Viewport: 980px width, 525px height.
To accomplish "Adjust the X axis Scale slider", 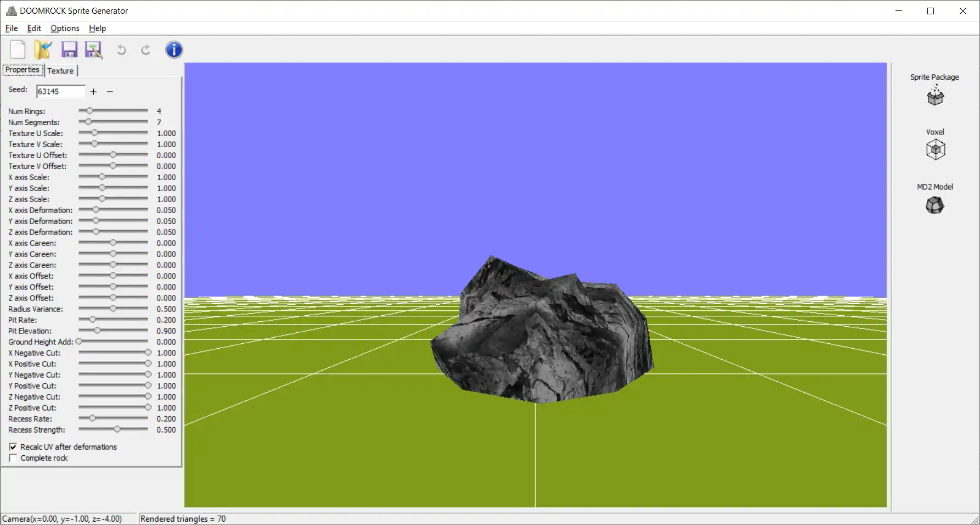I will point(113,177).
